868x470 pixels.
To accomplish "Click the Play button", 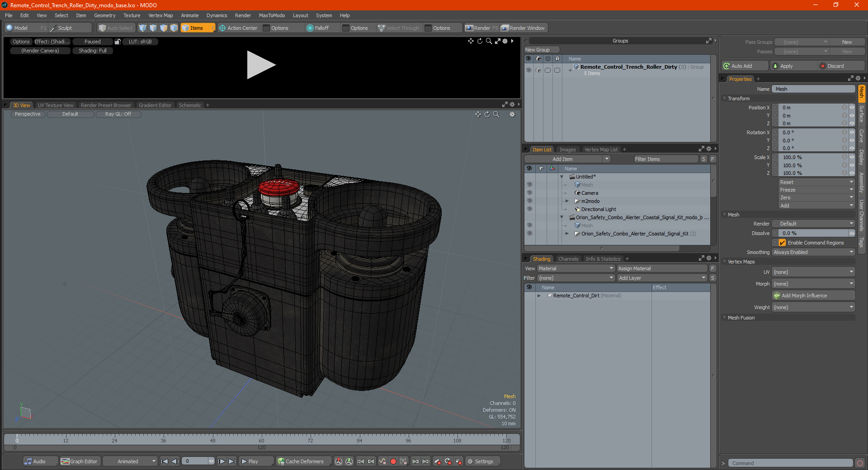I will pyautogui.click(x=256, y=461).
